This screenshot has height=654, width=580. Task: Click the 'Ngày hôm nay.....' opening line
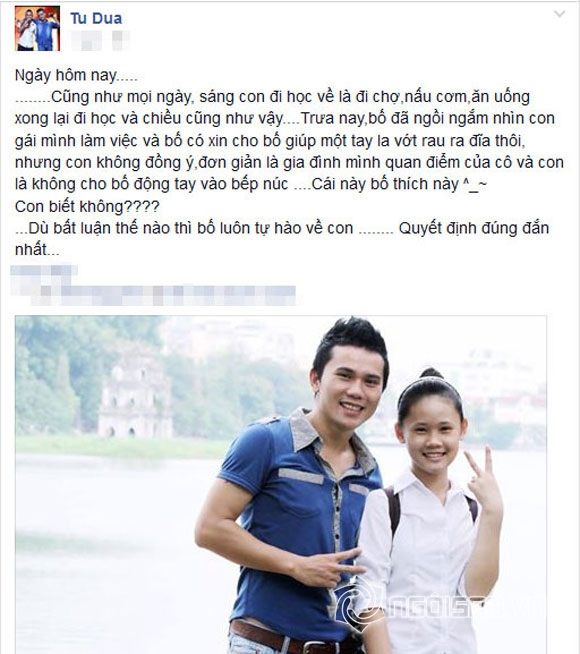[x=76, y=75]
